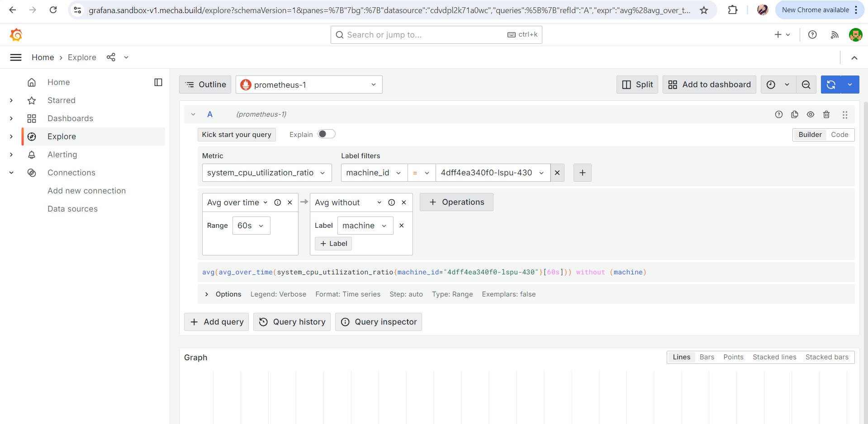The height and width of the screenshot is (424, 868).
Task: Hide query A with the eye icon
Action: [x=811, y=114]
